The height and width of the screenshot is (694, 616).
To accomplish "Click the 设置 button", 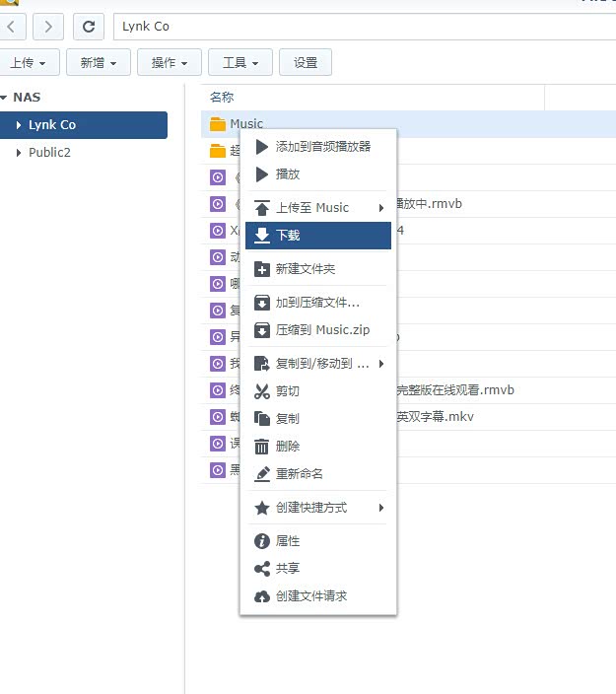I will click(x=306, y=62).
